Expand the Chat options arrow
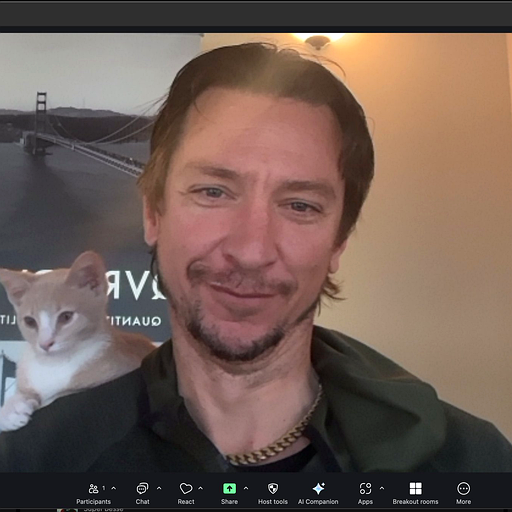Viewport: 512px width, 512px height. click(159, 488)
